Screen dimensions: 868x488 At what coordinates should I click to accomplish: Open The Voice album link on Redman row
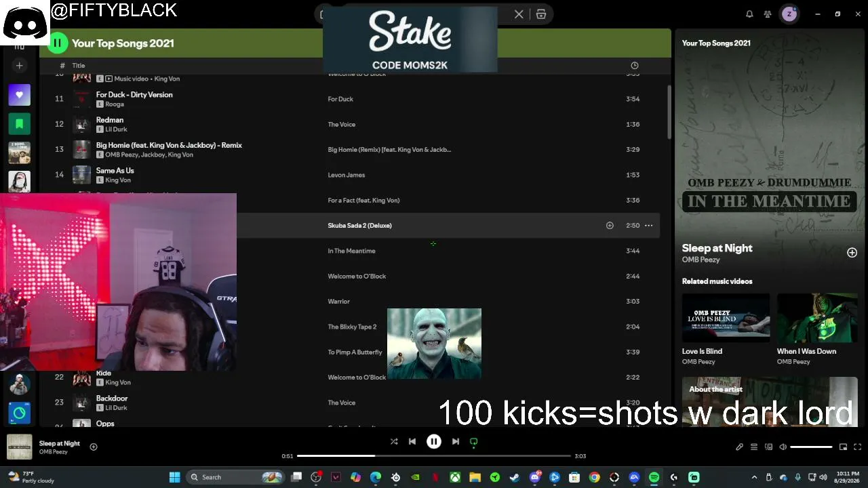click(342, 125)
